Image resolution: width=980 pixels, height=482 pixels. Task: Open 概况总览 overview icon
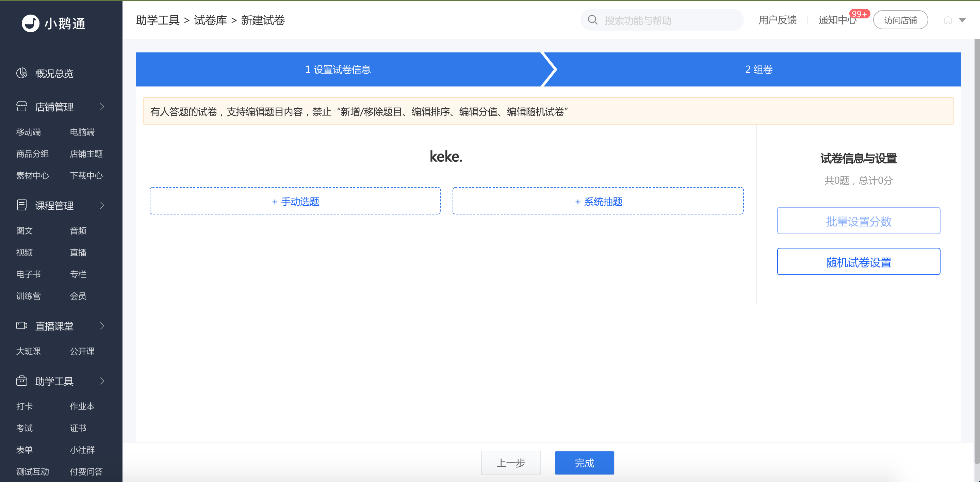[x=22, y=73]
